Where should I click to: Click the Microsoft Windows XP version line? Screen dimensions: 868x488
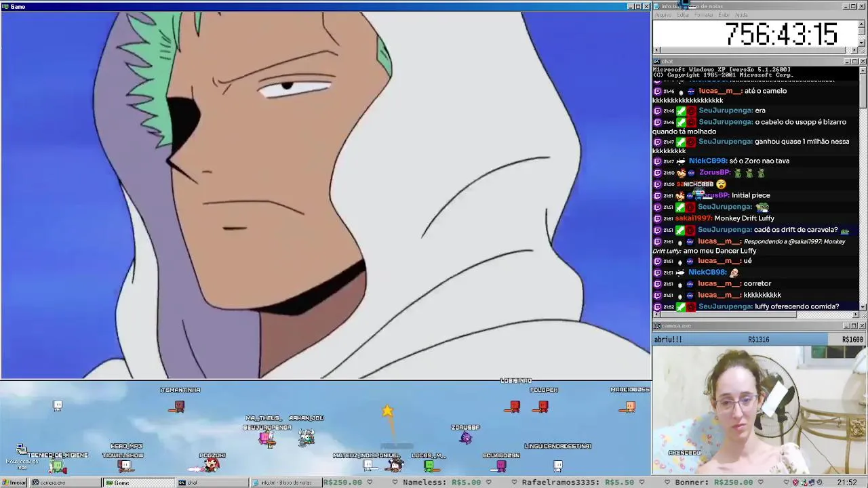tap(722, 69)
